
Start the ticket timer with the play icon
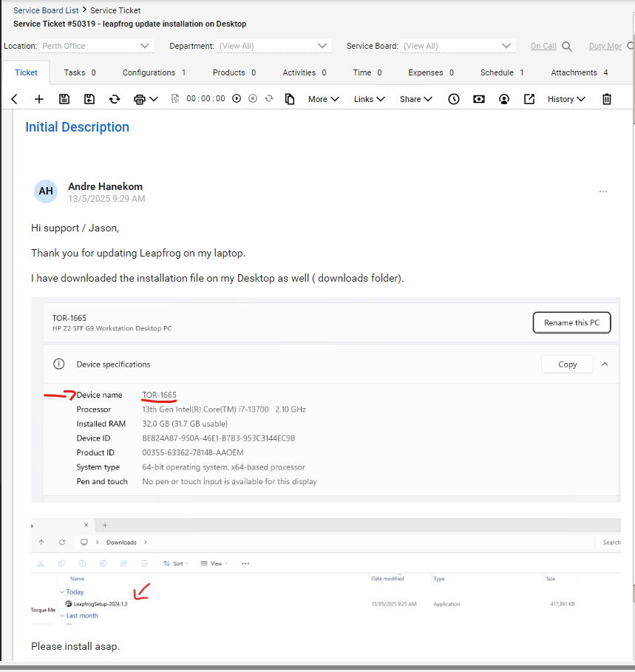237,98
